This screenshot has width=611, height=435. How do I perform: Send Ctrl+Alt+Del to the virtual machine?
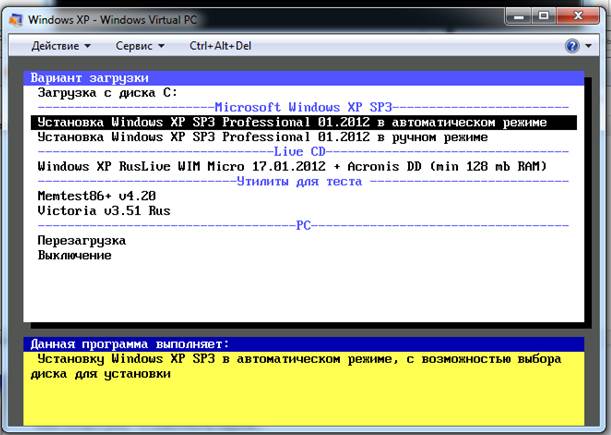(220, 46)
